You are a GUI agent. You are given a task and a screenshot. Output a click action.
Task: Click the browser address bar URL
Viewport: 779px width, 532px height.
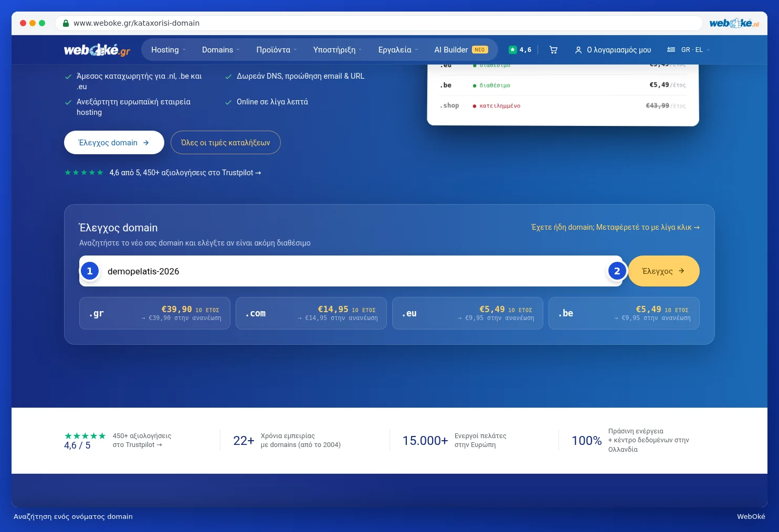tap(136, 23)
